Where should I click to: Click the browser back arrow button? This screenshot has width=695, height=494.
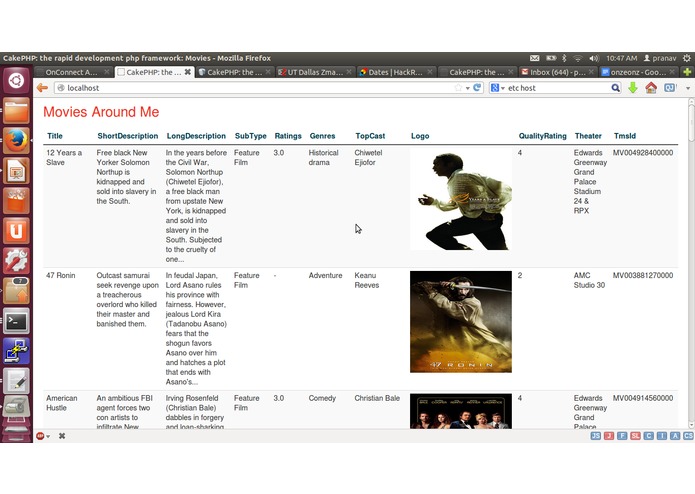click(42, 88)
